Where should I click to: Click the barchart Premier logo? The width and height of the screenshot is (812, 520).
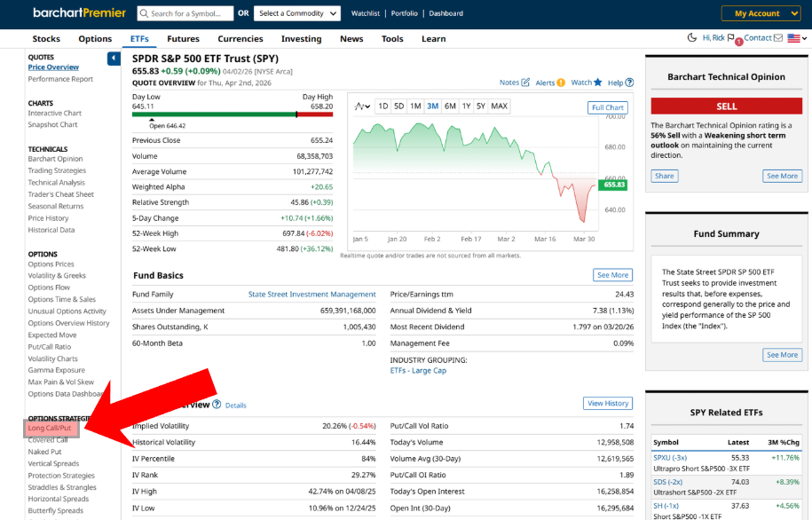tap(79, 13)
